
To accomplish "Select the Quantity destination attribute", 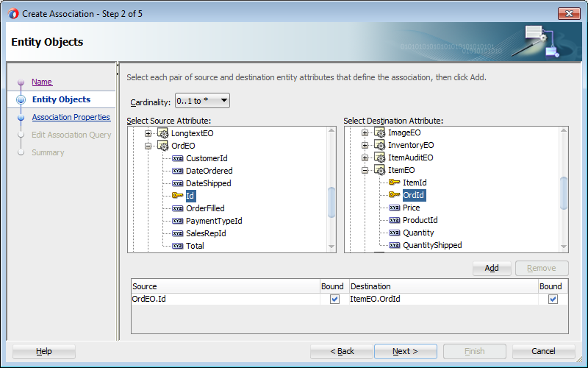I will [418, 233].
